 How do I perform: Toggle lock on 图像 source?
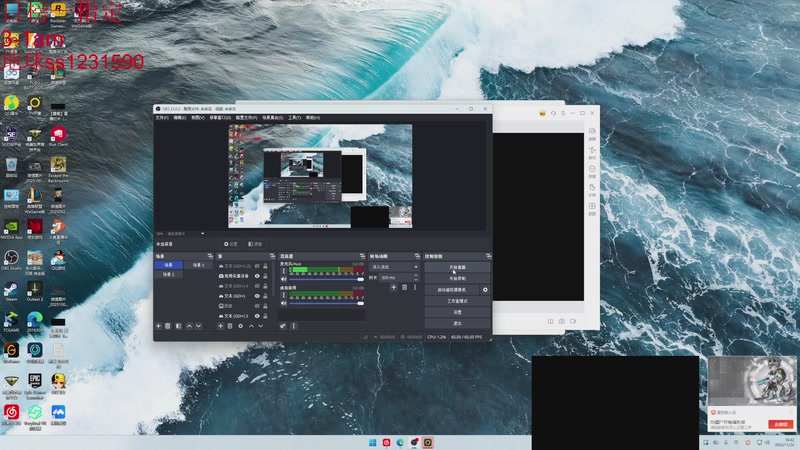click(x=265, y=306)
